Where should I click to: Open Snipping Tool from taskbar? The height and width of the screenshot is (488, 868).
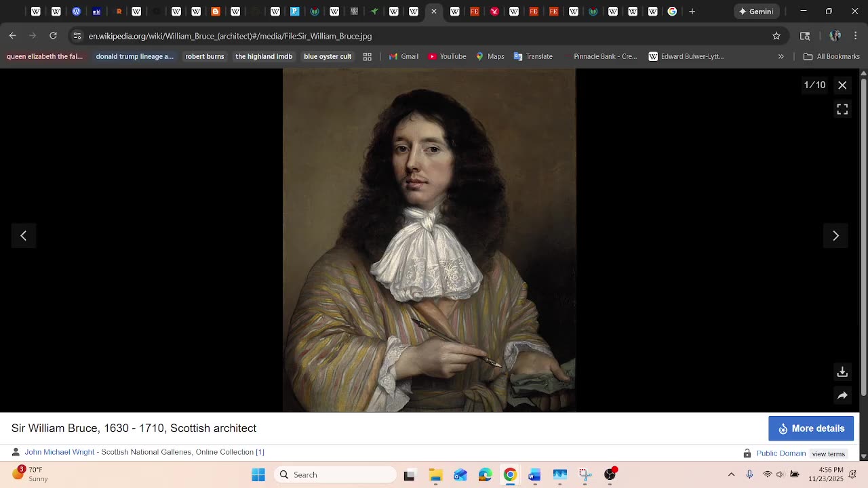pos(585,475)
